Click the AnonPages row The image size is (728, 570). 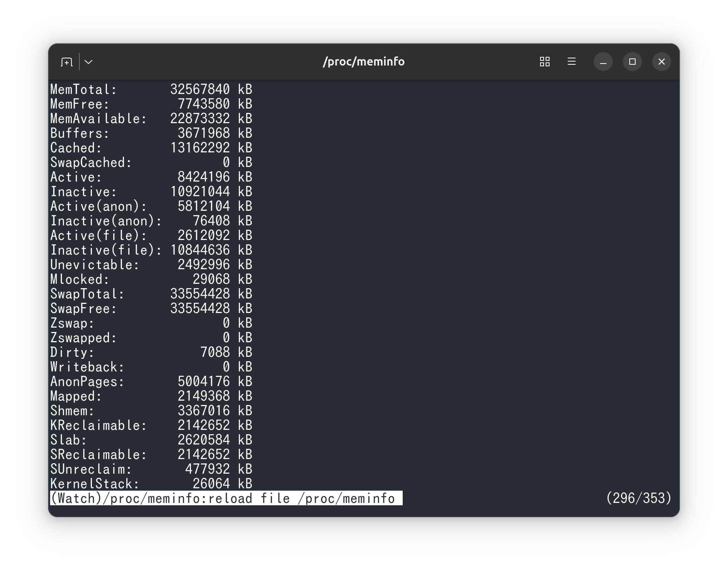click(x=151, y=381)
